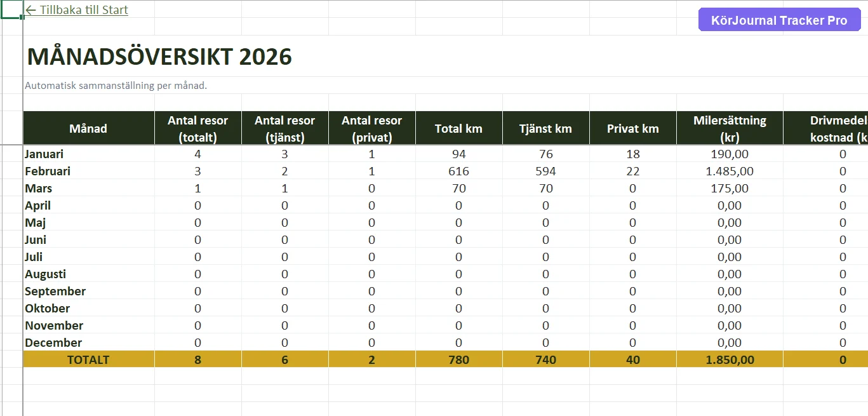Select the total kilometres sum 780
The image size is (868, 416).
pyautogui.click(x=458, y=359)
